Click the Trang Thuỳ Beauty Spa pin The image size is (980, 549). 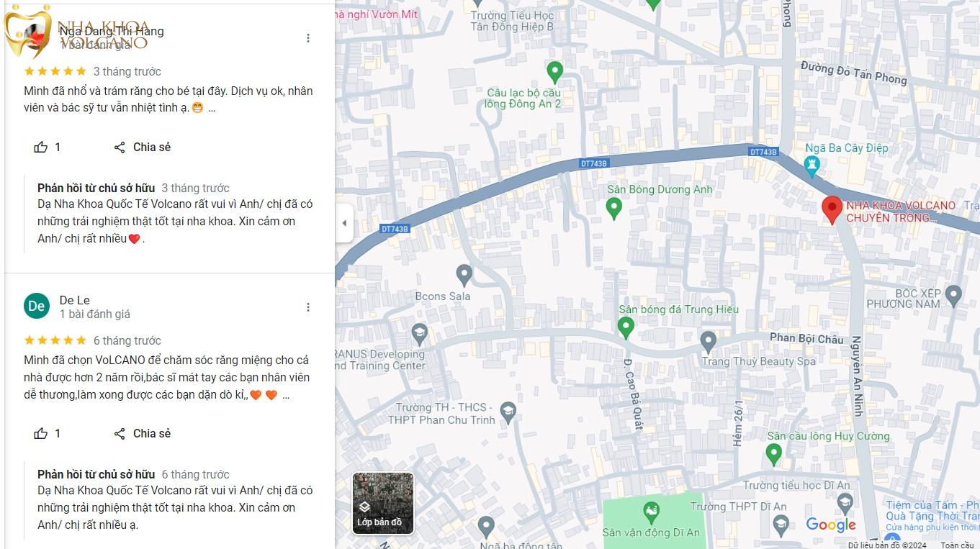pos(709,341)
